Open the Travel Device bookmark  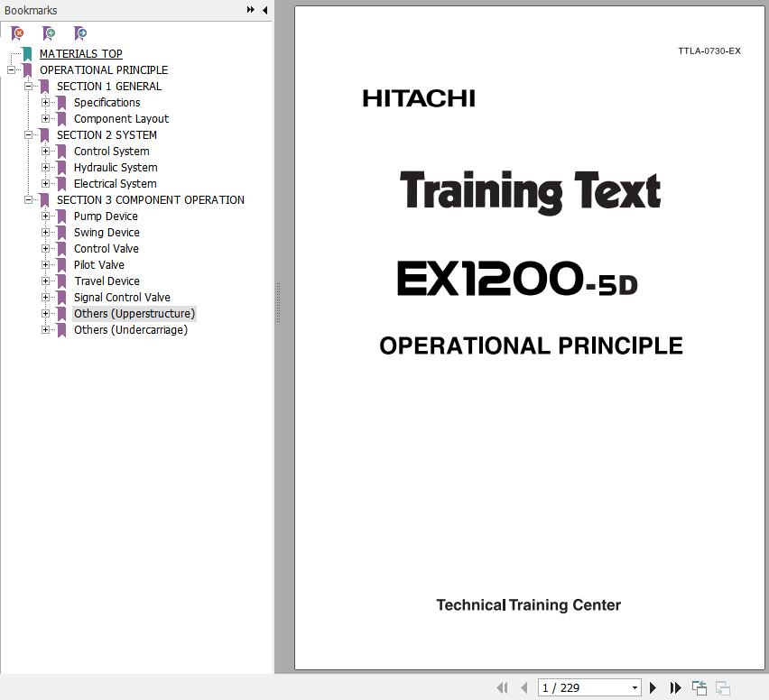(x=107, y=281)
